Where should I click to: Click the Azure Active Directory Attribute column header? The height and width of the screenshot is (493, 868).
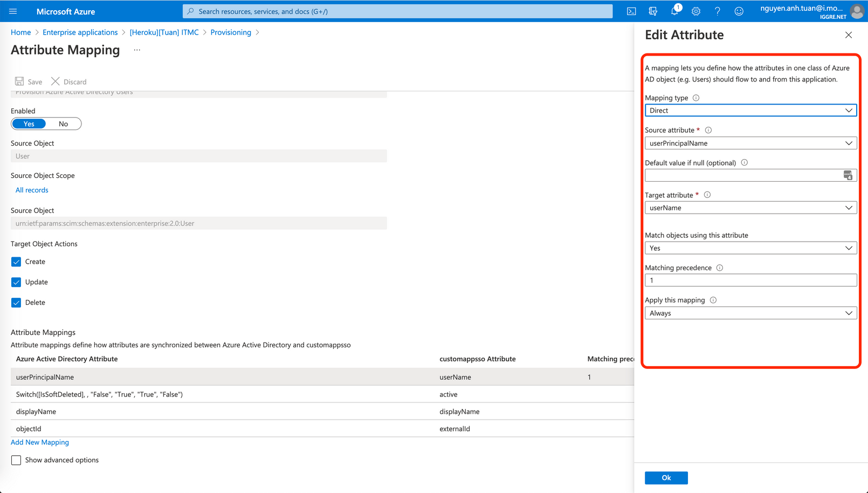67,359
